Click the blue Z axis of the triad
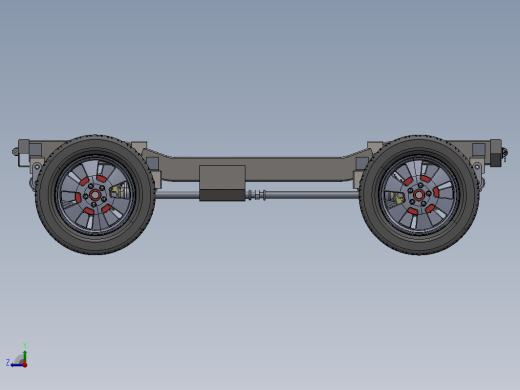Screen dimensions: 520x390 17,365
